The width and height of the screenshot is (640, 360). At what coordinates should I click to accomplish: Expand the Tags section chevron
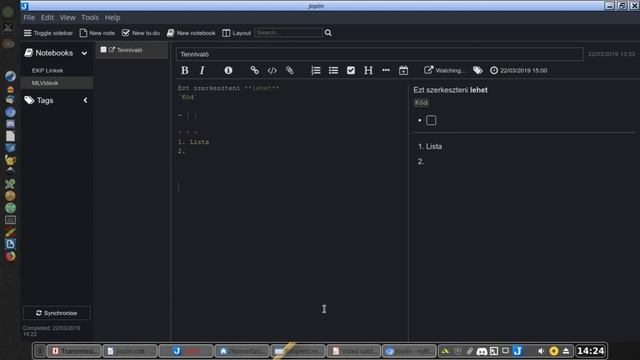click(85, 100)
